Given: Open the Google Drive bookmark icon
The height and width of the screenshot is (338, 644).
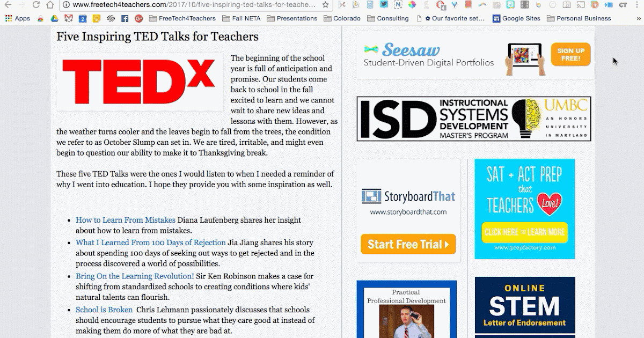Looking at the screenshot, I should pyautogui.click(x=54, y=18).
